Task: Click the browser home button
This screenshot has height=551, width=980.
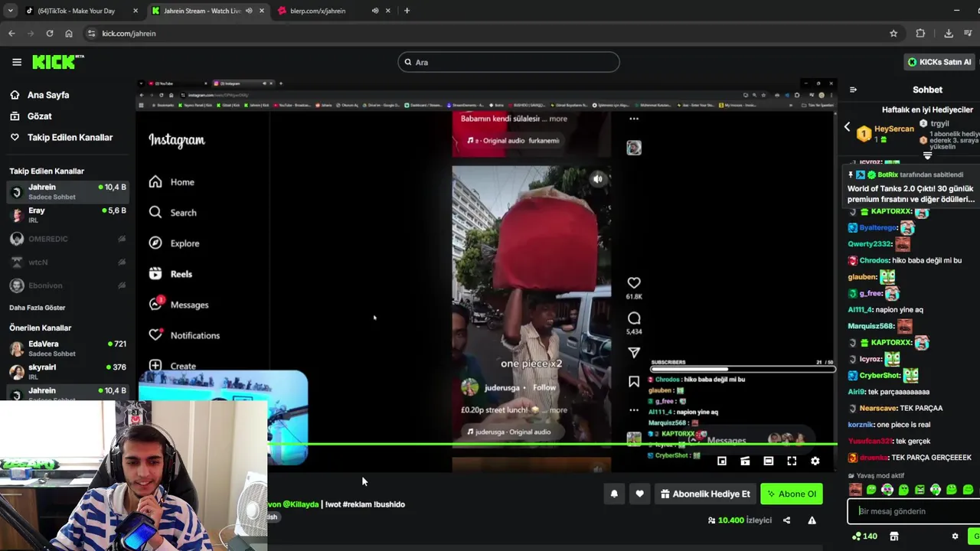Action: 69,34
